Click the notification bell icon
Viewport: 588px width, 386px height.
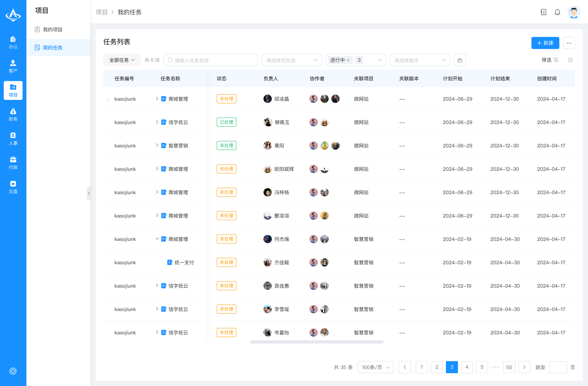click(x=557, y=12)
